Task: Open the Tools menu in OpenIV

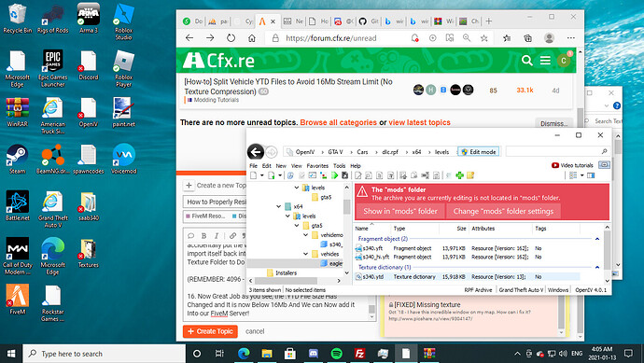Action: pos(339,166)
